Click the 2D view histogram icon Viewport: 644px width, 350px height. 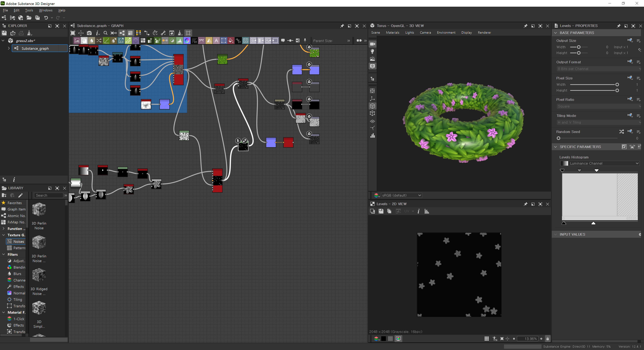pos(426,211)
